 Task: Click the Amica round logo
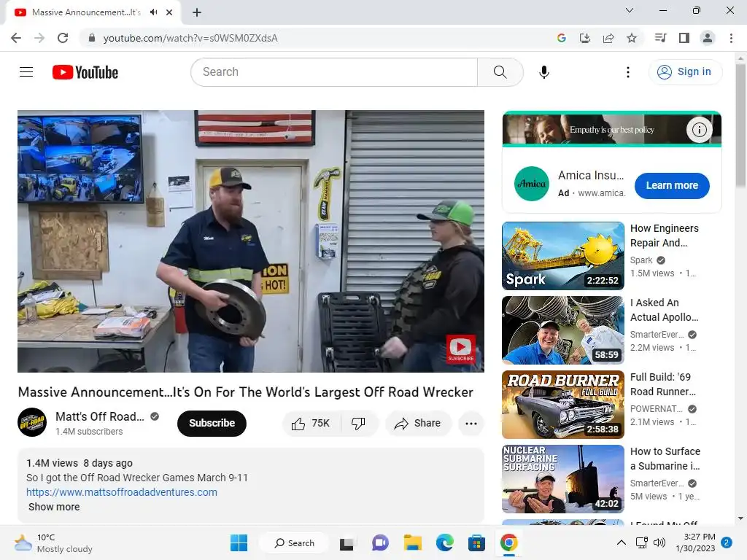tap(532, 183)
